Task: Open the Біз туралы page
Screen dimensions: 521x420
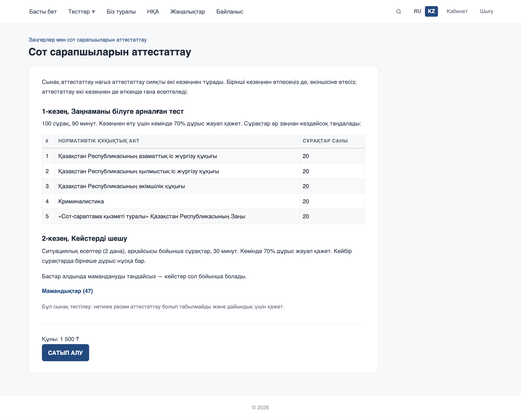Action: [x=121, y=12]
